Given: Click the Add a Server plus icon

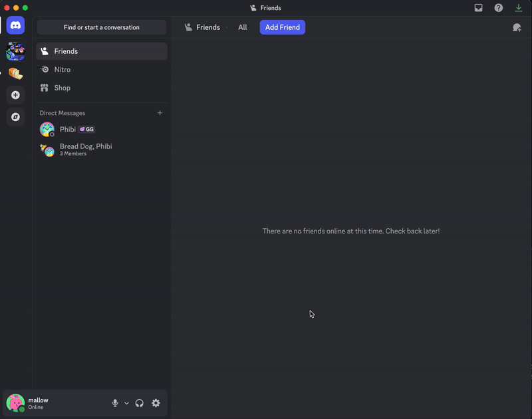Looking at the screenshot, I should pyautogui.click(x=15, y=95).
